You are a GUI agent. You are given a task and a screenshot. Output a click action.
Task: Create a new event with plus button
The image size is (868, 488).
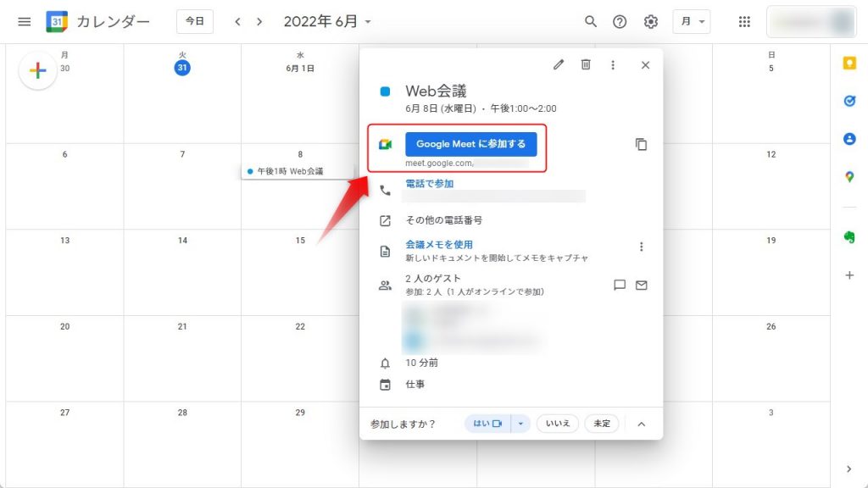click(37, 70)
